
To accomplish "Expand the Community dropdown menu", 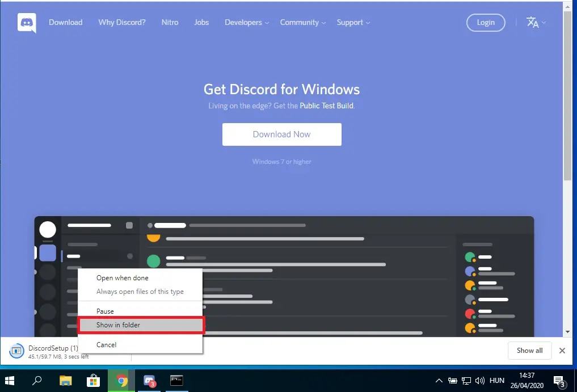I will 303,23.
